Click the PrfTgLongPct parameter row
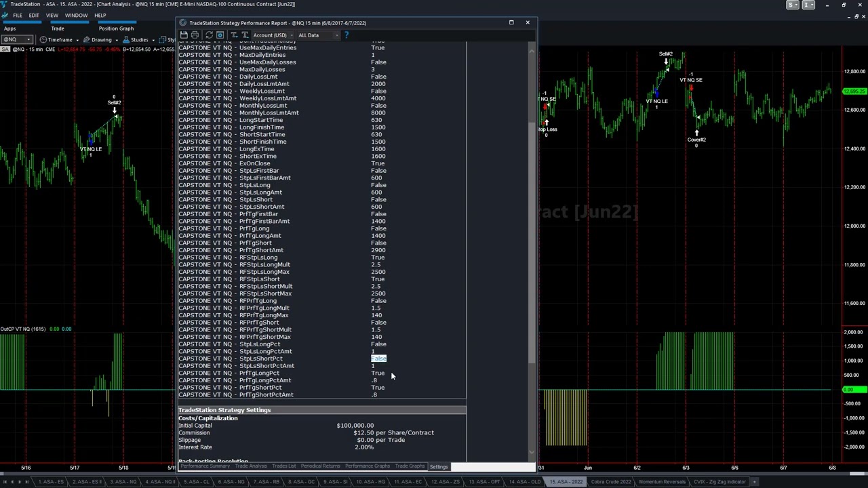The width and height of the screenshot is (868, 488). pos(282,373)
